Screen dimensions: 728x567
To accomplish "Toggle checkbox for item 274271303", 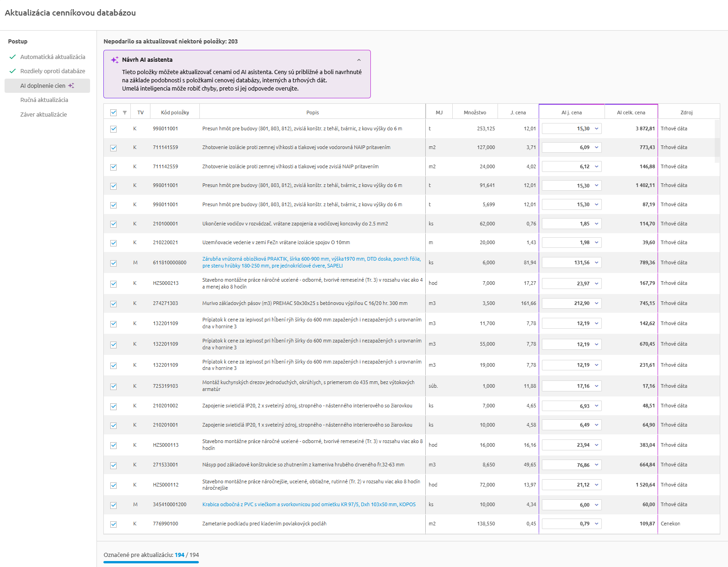I will point(113,304).
